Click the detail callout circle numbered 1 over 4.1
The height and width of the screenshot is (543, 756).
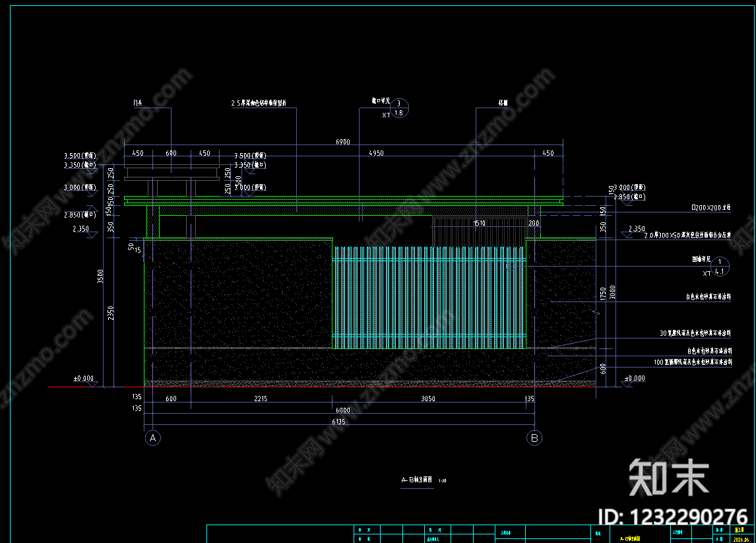click(719, 266)
